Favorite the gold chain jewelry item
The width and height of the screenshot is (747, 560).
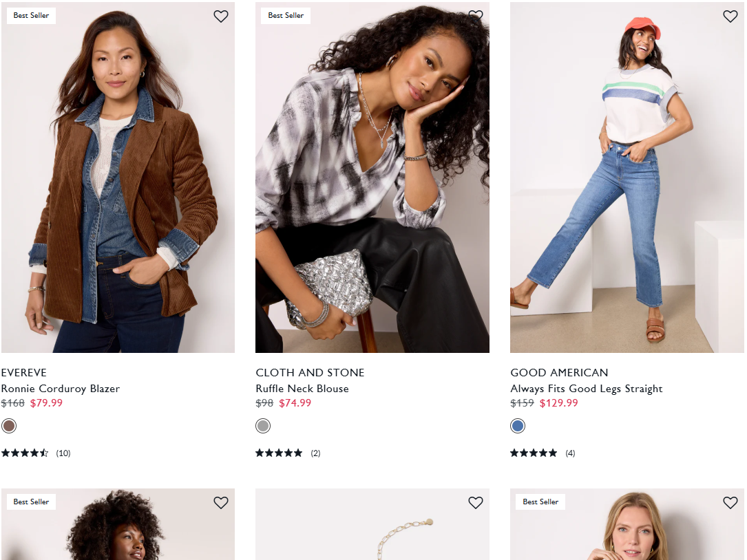coord(476,502)
